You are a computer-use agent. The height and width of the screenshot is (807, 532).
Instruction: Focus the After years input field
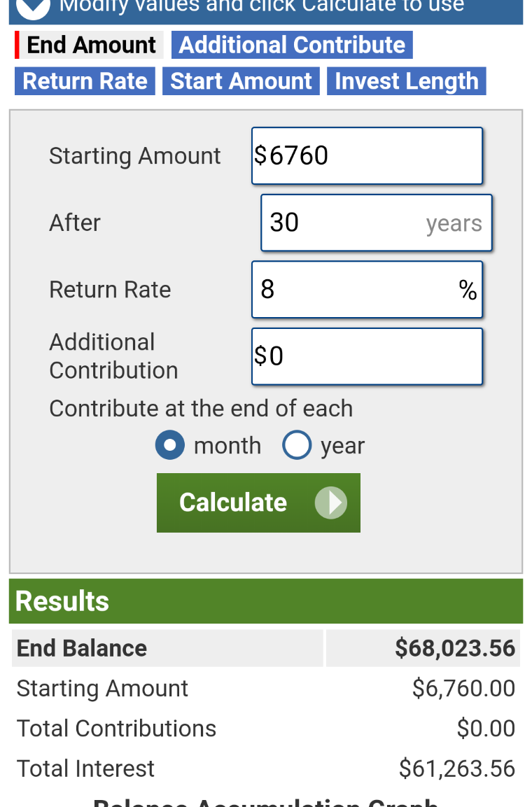(376, 223)
